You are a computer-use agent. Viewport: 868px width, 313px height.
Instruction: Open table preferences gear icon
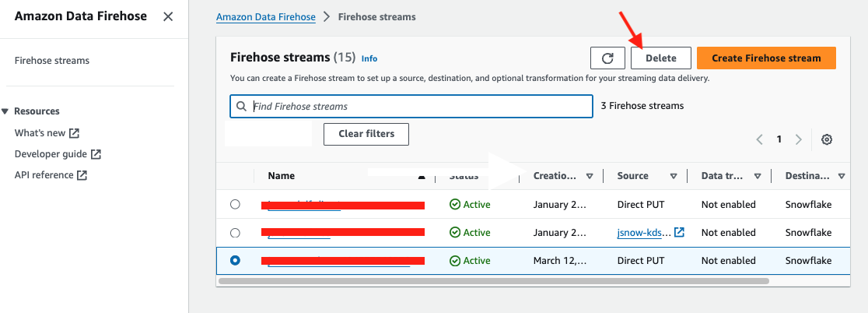(827, 139)
